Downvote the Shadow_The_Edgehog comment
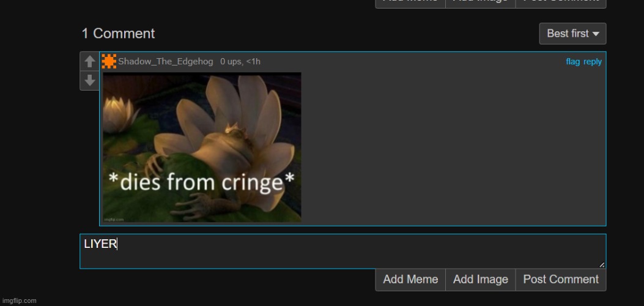Screen dimensions: 644x306 tap(89, 81)
